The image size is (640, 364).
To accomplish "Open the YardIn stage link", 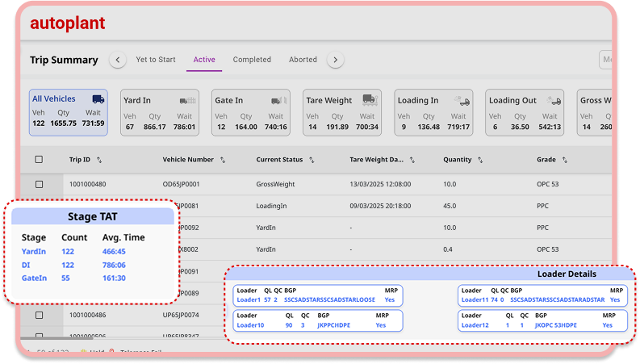I will point(35,252).
